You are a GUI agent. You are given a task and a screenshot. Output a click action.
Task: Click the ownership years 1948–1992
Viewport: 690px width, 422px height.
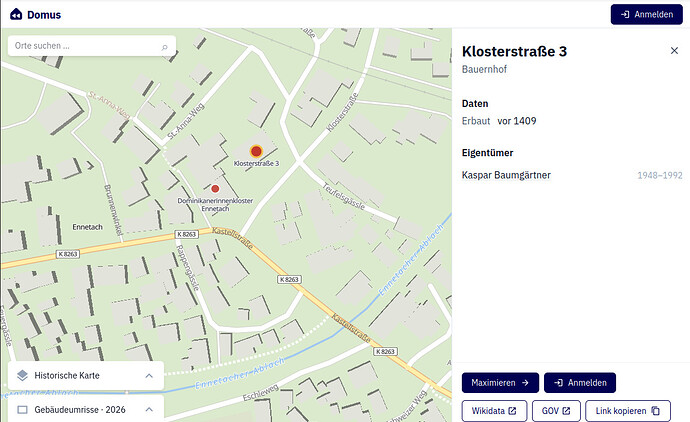660,176
